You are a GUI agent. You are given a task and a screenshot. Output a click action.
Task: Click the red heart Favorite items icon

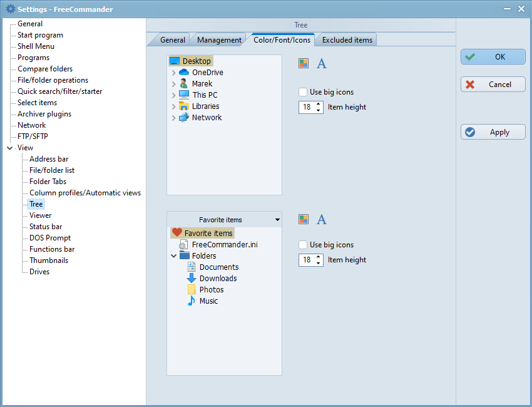[177, 233]
